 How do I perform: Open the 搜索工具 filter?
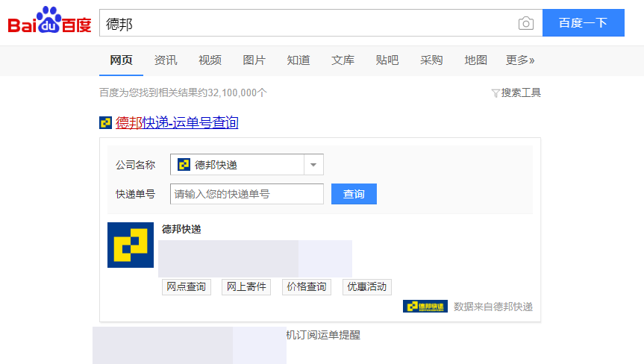point(516,92)
